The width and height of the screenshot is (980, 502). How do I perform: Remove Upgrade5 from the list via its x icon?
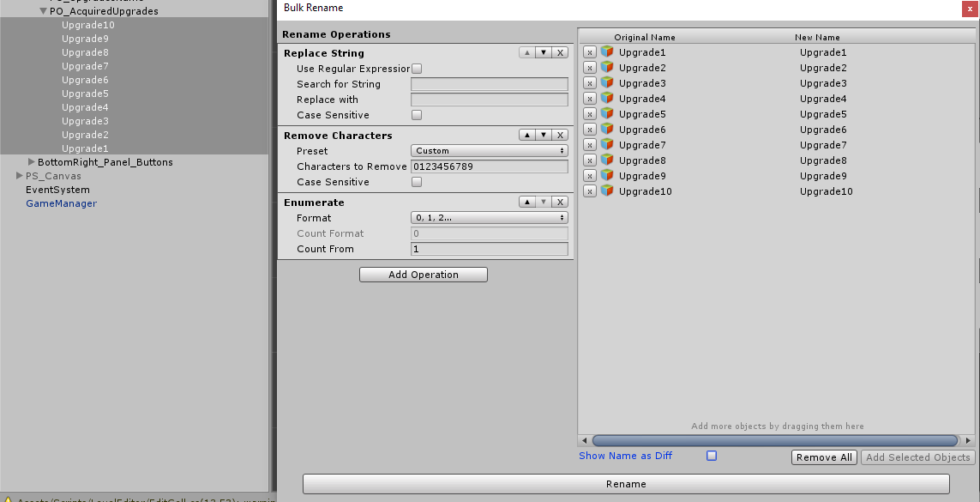[589, 114]
